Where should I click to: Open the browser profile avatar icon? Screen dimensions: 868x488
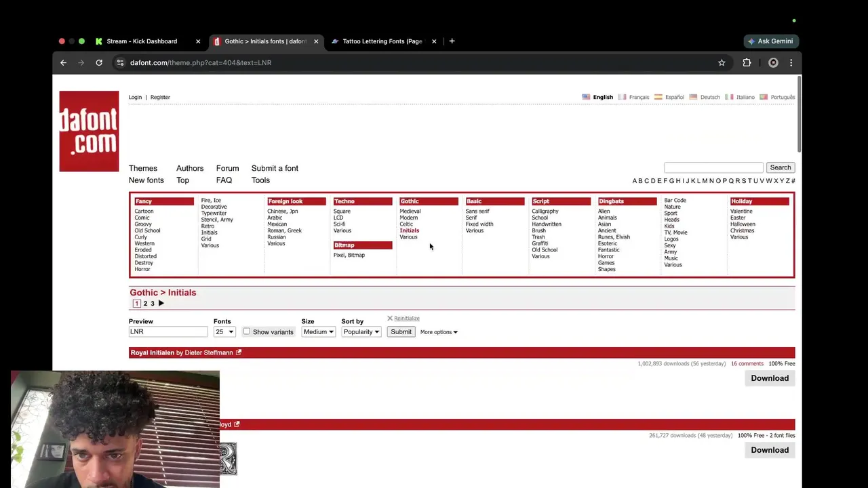[x=773, y=62]
